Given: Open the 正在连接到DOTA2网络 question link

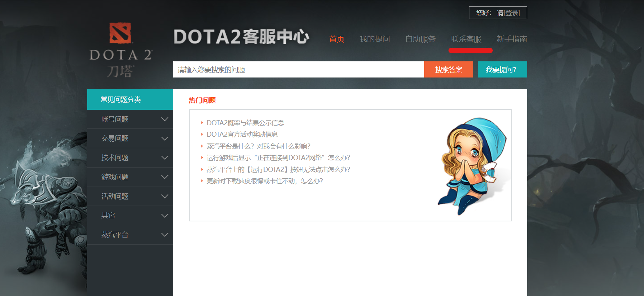Looking at the screenshot, I should pos(278,158).
